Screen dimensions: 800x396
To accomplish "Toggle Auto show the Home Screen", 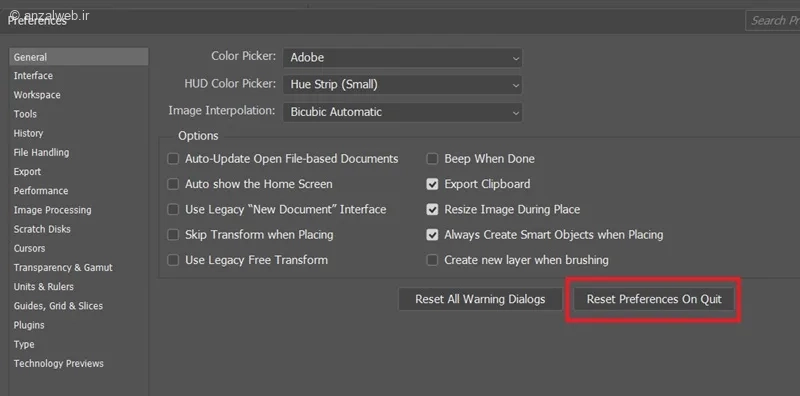I will point(173,184).
